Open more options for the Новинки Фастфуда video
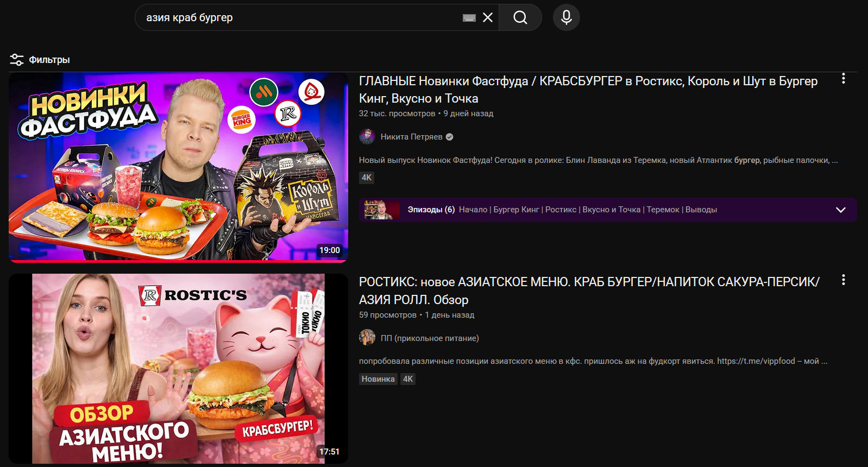The height and width of the screenshot is (467, 868). (843, 79)
